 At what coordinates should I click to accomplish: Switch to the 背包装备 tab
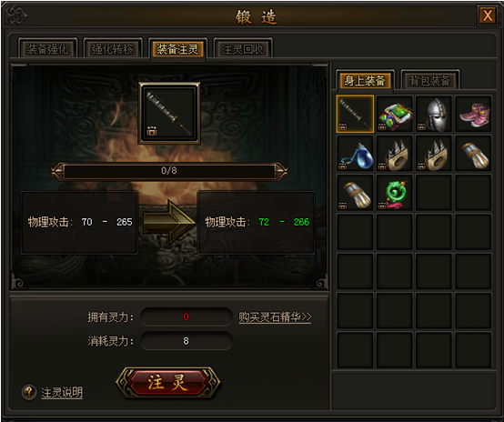pyautogui.click(x=429, y=80)
